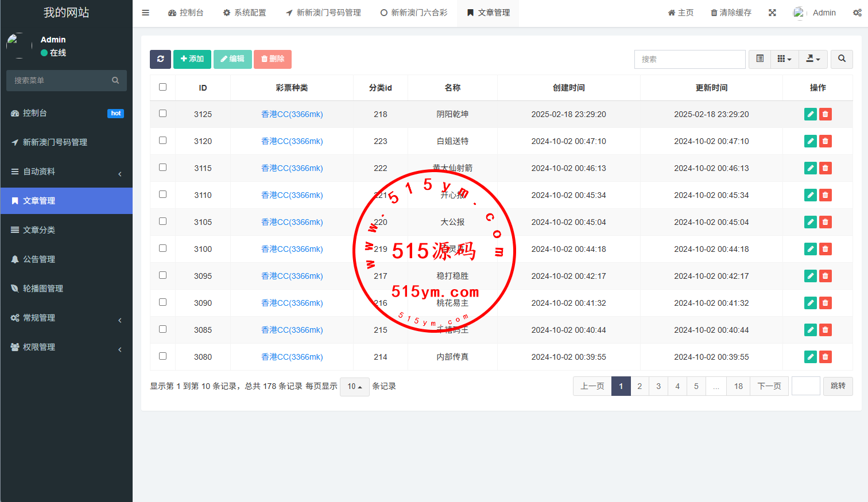Open the settings cogs icon at top right
This screenshot has height=502, width=868.
click(857, 13)
